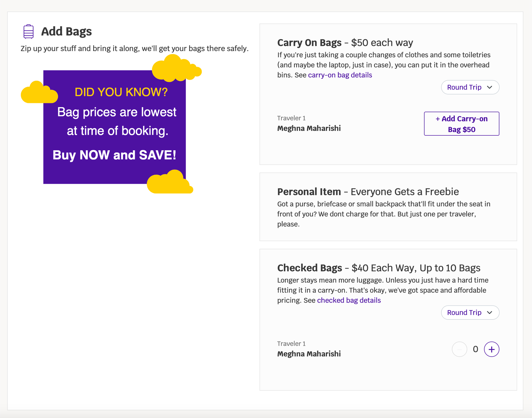Viewport: 532px width, 418px height.
Task: Click the plus sign inside Add Carry-on Bag button
Action: 438,119
